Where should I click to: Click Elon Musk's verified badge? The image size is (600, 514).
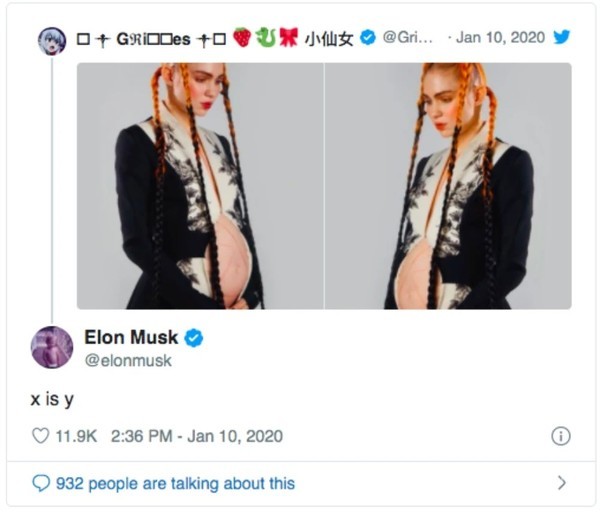194,338
